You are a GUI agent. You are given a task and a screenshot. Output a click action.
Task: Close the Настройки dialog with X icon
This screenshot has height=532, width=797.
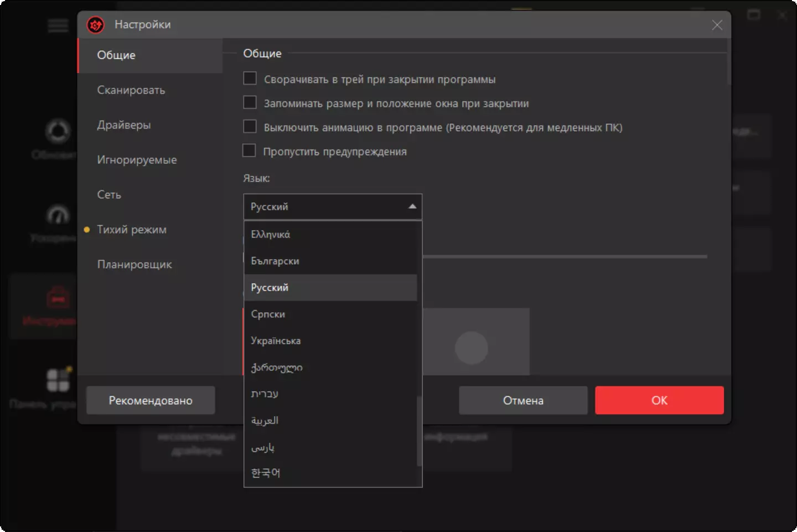717,25
